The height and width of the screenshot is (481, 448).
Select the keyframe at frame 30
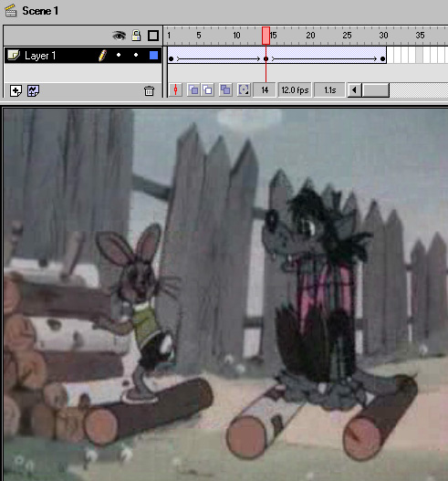pos(382,58)
